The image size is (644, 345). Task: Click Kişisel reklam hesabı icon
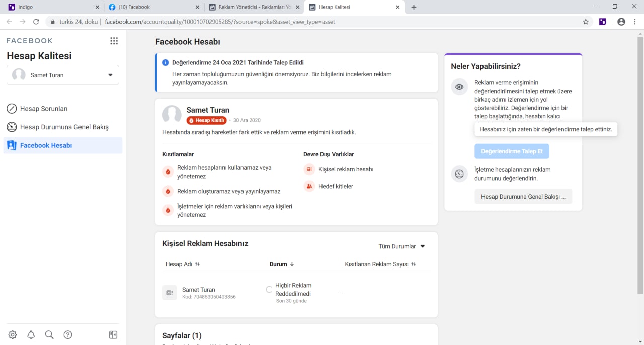coord(309,169)
